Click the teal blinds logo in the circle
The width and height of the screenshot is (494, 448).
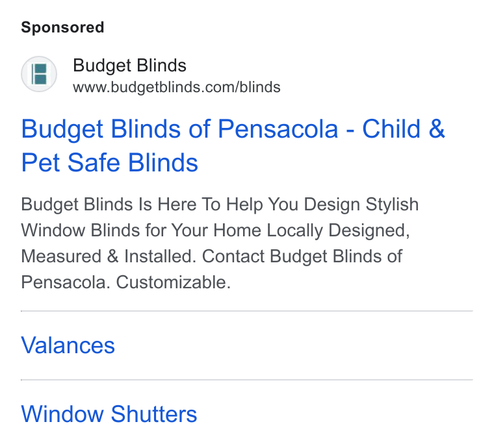(x=40, y=74)
